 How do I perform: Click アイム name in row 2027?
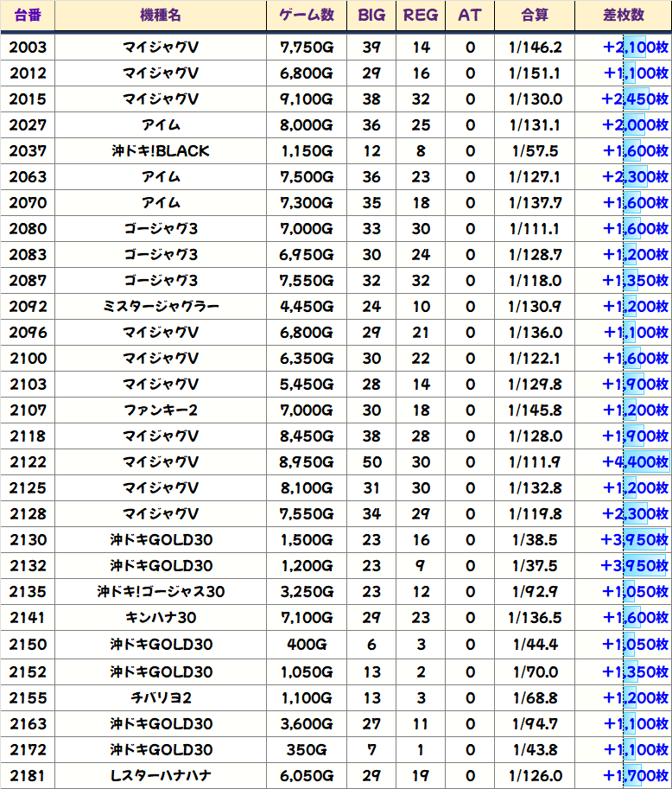pyautogui.click(x=161, y=125)
